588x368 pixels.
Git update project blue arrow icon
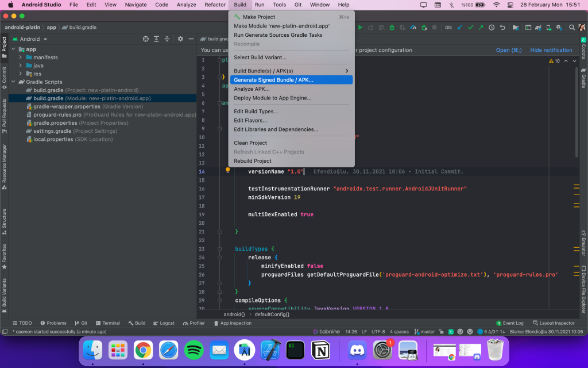point(460,28)
